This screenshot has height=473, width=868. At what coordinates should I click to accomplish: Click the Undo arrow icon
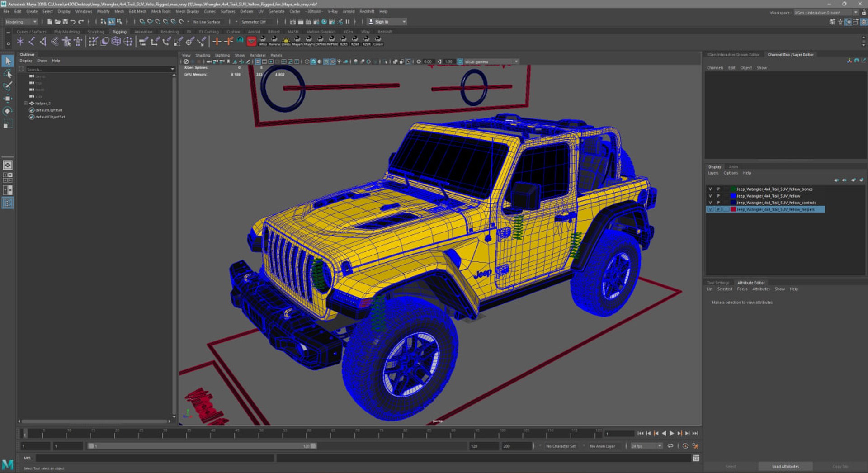[73, 22]
